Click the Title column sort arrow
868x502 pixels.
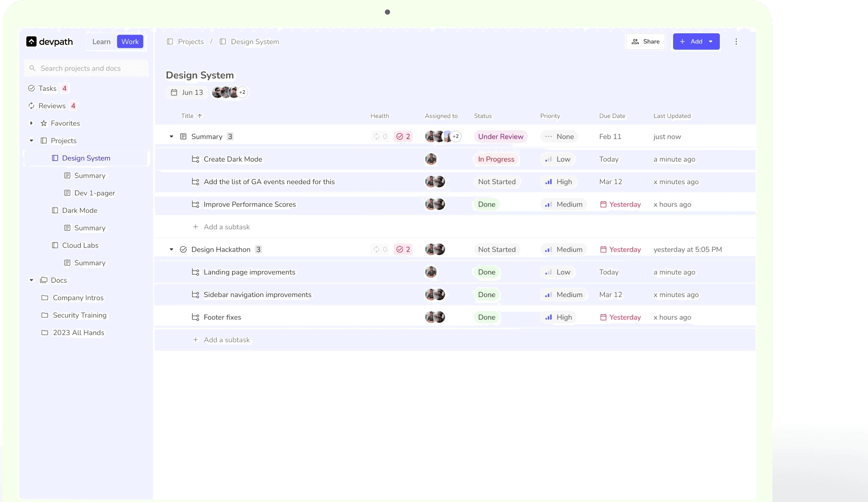point(200,116)
